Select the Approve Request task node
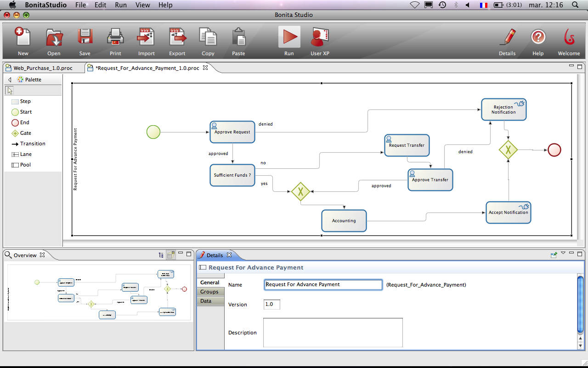The height and width of the screenshot is (368, 588). coord(232,132)
